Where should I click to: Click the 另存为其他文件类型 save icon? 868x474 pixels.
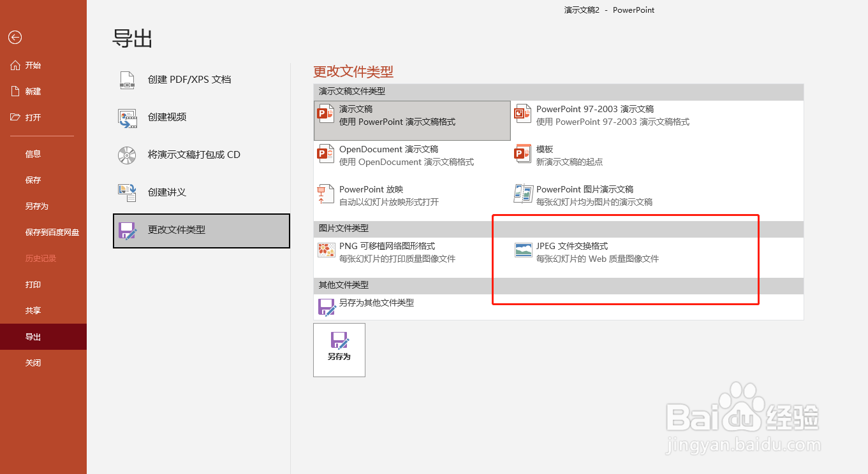pyautogui.click(x=327, y=306)
